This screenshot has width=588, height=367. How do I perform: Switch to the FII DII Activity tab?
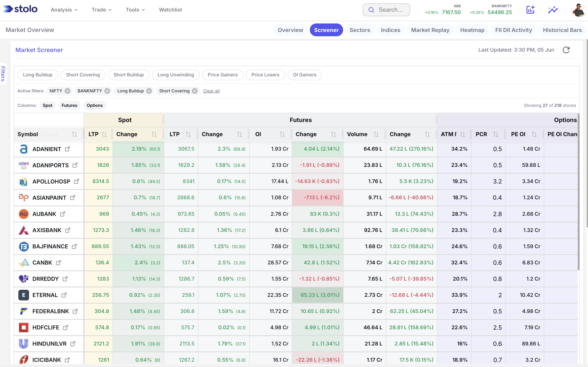(x=513, y=30)
